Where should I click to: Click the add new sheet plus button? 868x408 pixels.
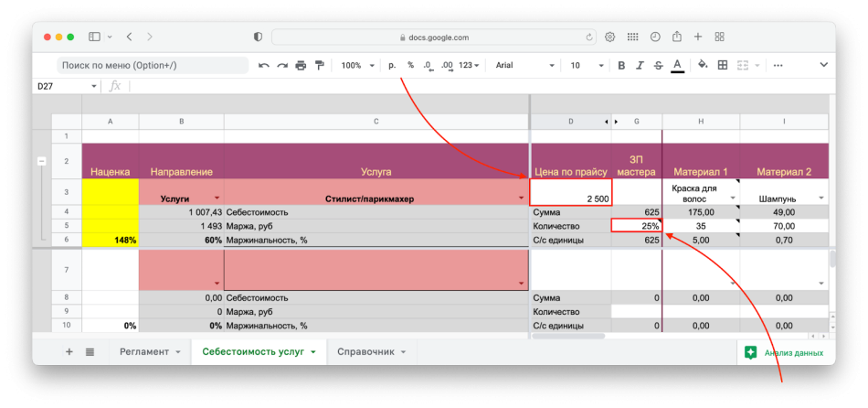(69, 352)
